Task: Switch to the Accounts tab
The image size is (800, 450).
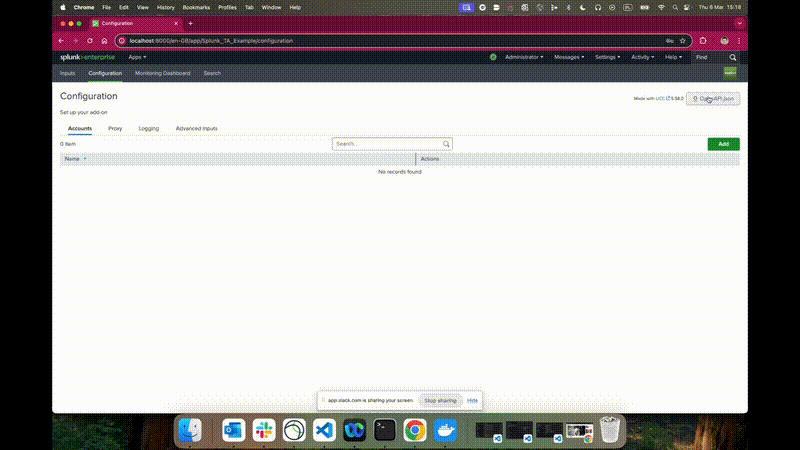Action: point(80,129)
